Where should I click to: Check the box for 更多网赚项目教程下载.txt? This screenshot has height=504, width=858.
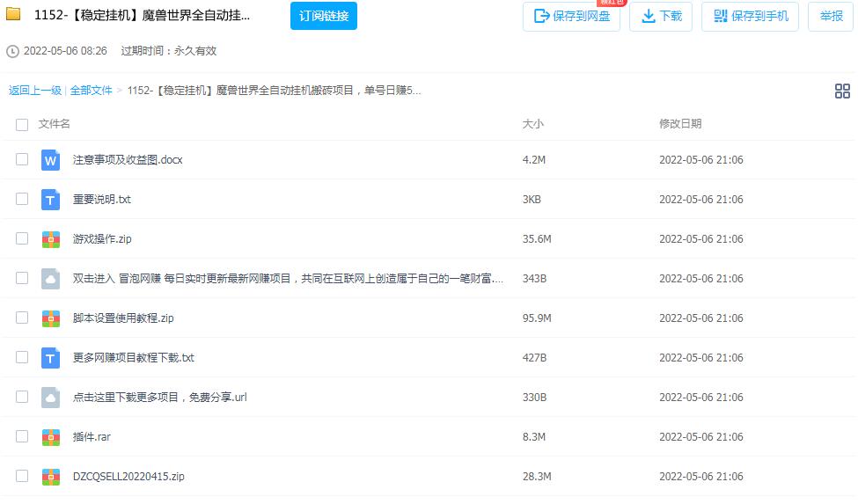point(22,357)
